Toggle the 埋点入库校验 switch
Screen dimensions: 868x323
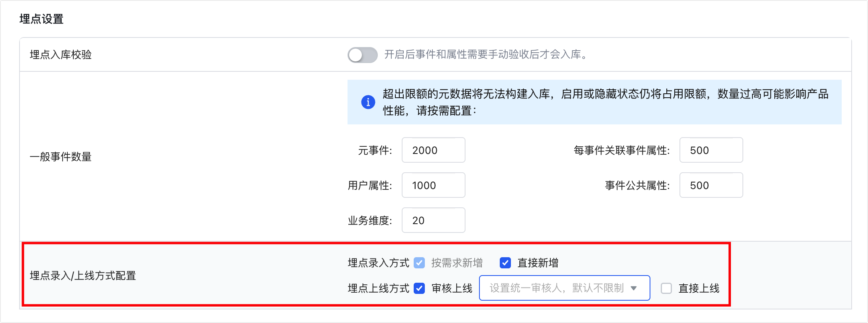pos(362,55)
